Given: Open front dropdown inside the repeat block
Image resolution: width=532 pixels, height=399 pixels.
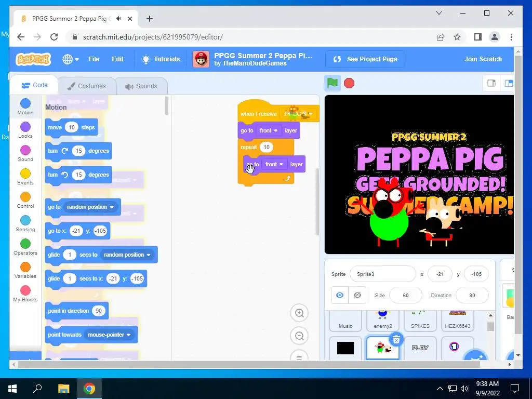Looking at the screenshot, I should point(274,164).
